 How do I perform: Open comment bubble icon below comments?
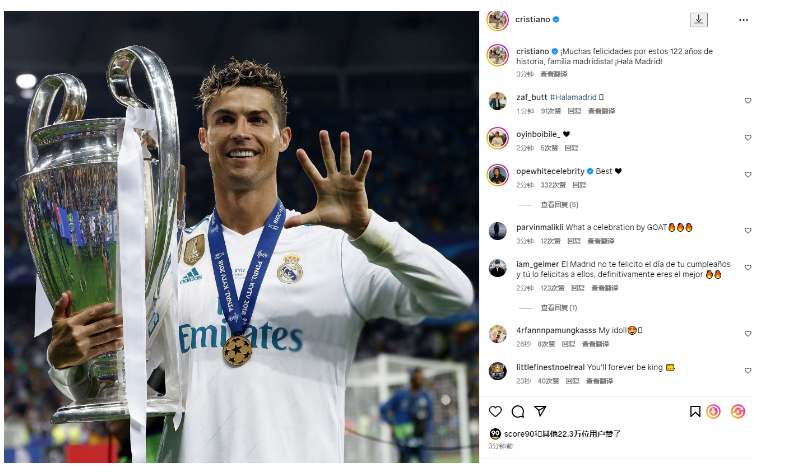click(518, 411)
